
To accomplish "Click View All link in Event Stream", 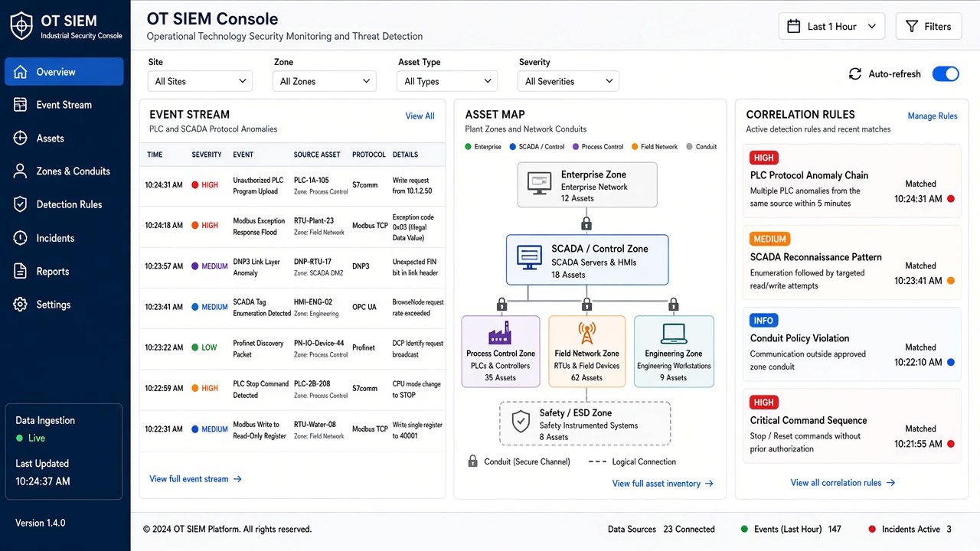I will click(420, 116).
